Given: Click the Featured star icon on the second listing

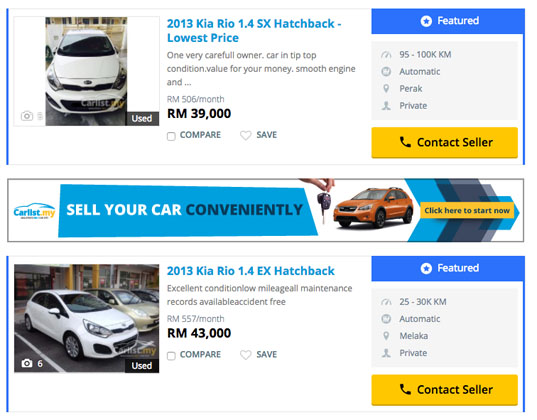Looking at the screenshot, I should click(426, 269).
